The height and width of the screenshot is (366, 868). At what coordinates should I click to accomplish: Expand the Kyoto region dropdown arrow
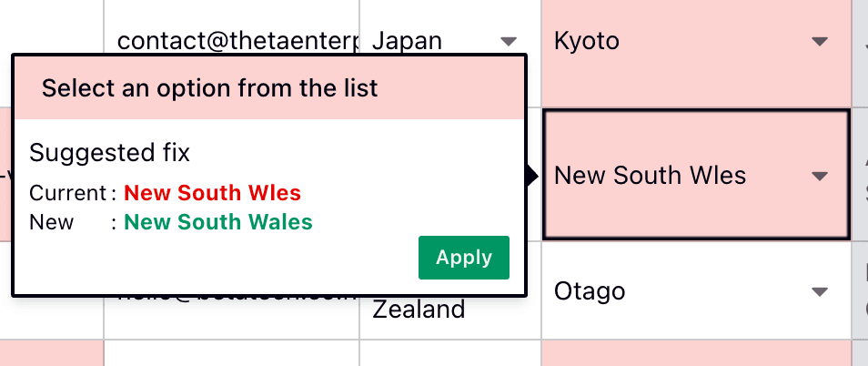coord(820,41)
